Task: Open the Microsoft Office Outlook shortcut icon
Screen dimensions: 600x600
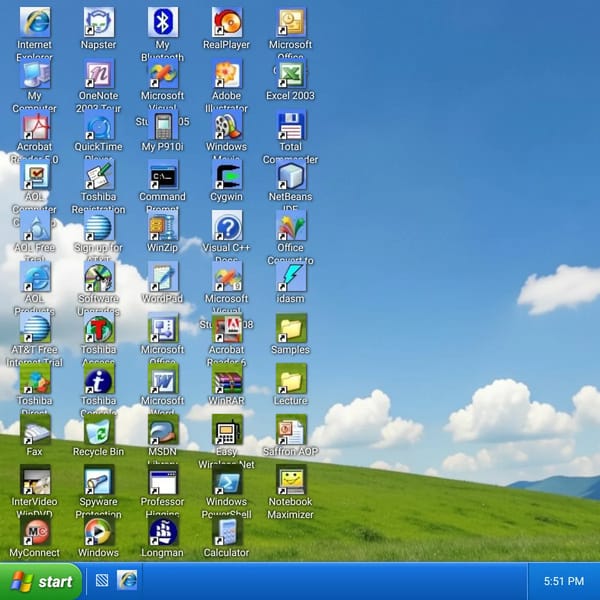Action: pyautogui.click(x=290, y=22)
